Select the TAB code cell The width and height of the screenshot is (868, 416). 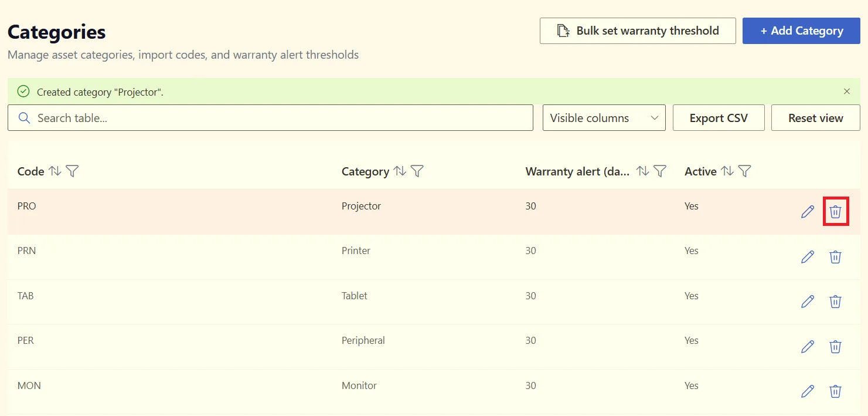(26, 296)
